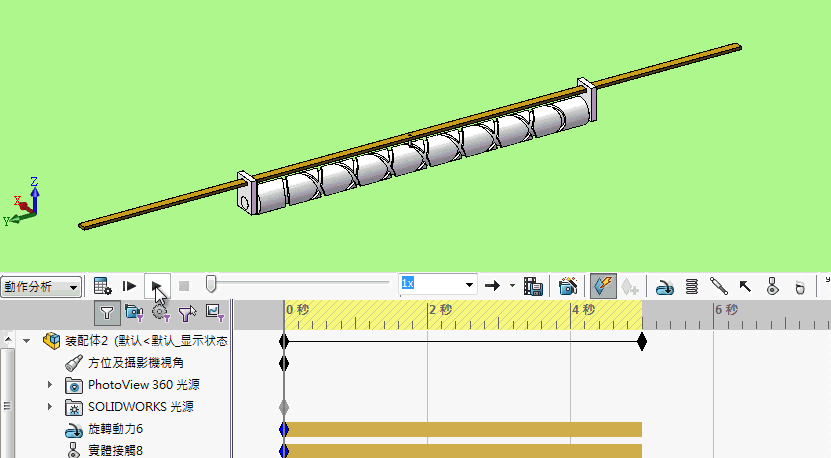Open the Animation Wizard icon
This screenshot has width=831, height=458.
[x=568, y=286]
